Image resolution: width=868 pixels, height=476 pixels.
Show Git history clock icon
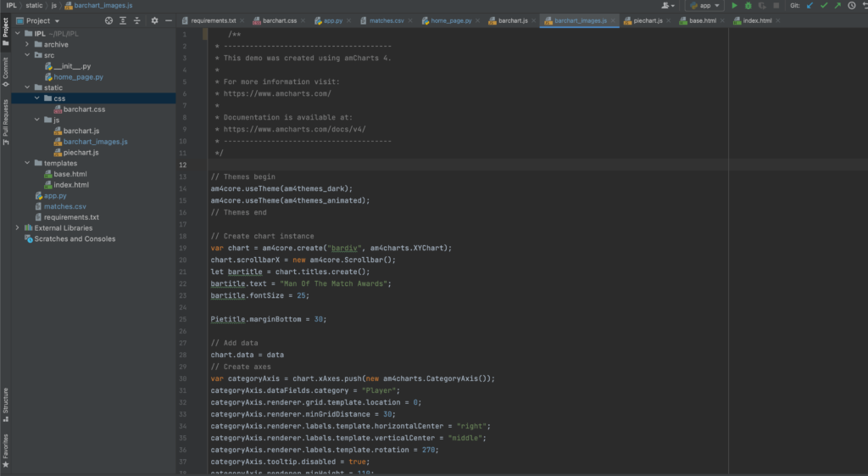pyautogui.click(x=852, y=5)
